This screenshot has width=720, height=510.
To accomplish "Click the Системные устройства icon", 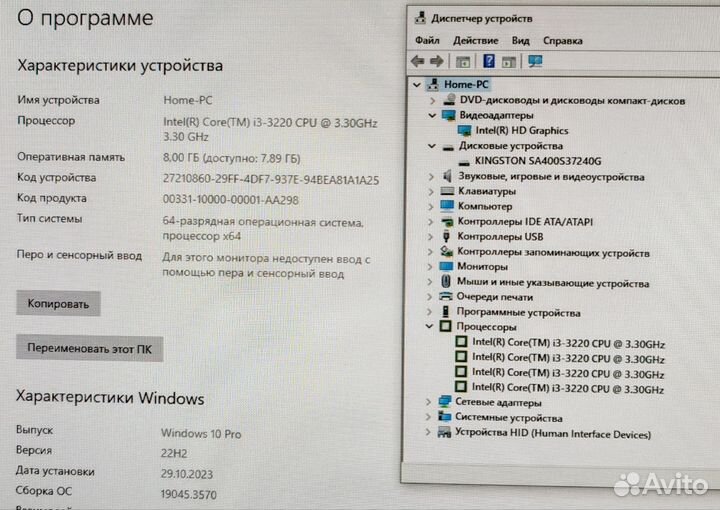I will click(x=444, y=417).
